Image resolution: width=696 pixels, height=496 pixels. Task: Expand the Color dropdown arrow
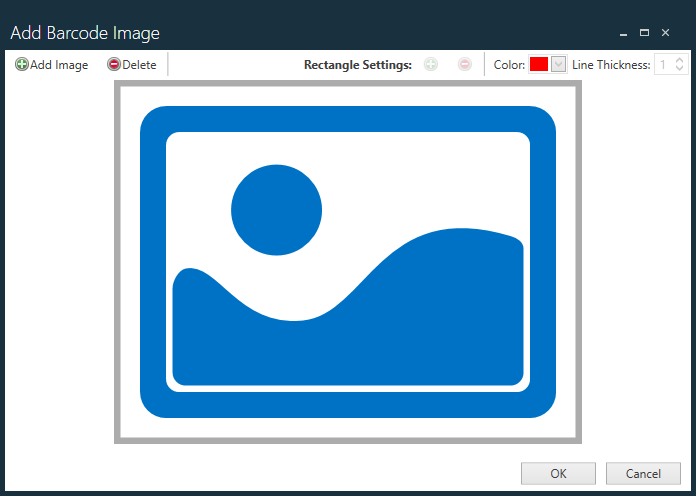pyautogui.click(x=559, y=65)
